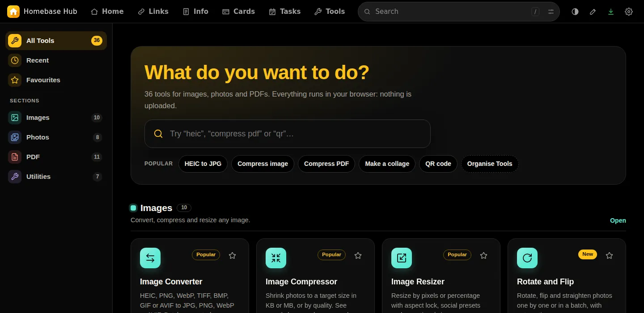Click the Images section teal square marker
The width and height of the screenshot is (644, 313).
click(x=133, y=208)
